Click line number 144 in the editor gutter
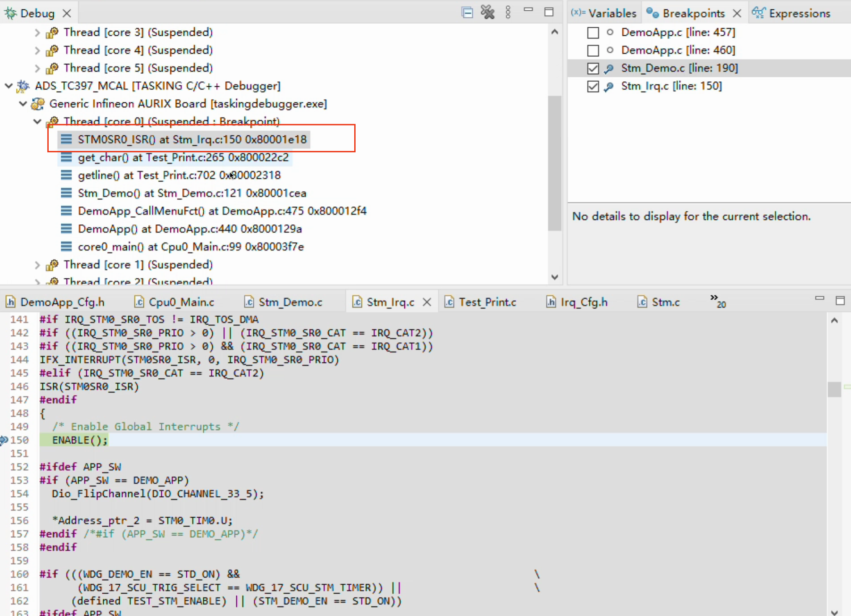Screen dimensions: 851x616 (x=19, y=360)
